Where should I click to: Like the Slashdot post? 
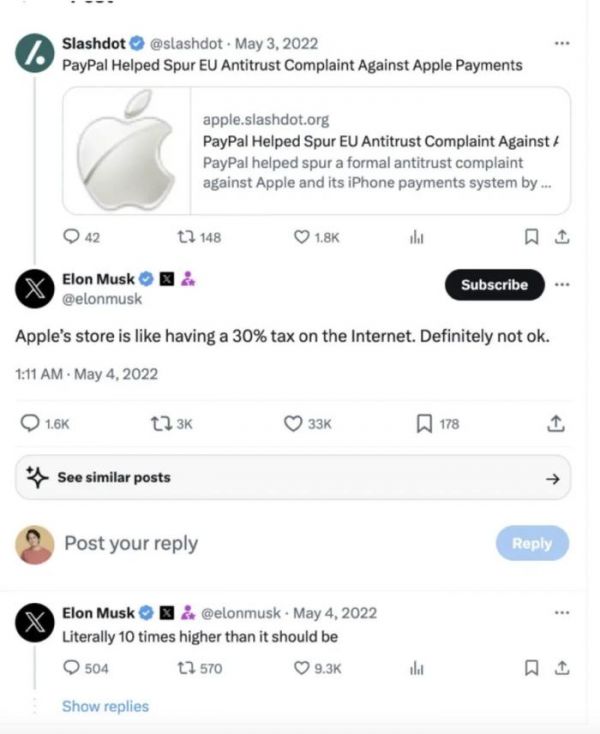point(302,237)
